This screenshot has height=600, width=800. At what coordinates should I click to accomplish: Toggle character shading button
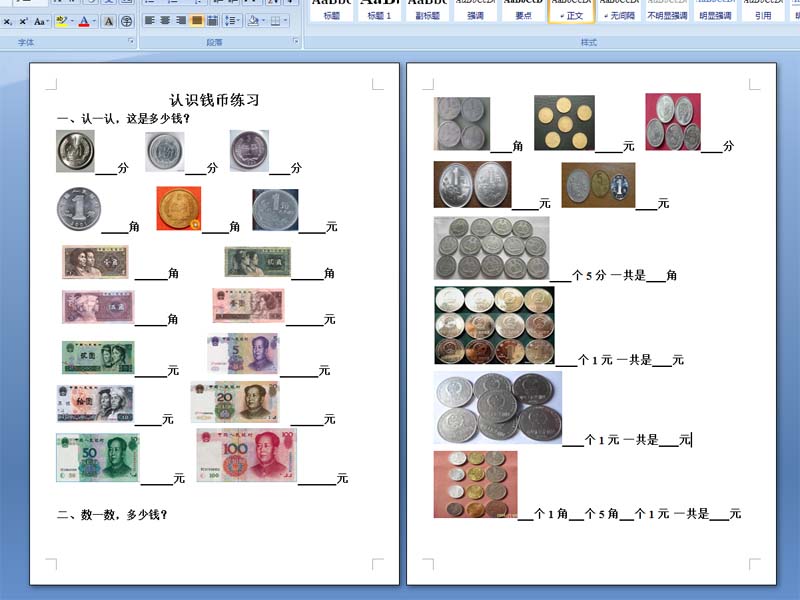[109, 21]
